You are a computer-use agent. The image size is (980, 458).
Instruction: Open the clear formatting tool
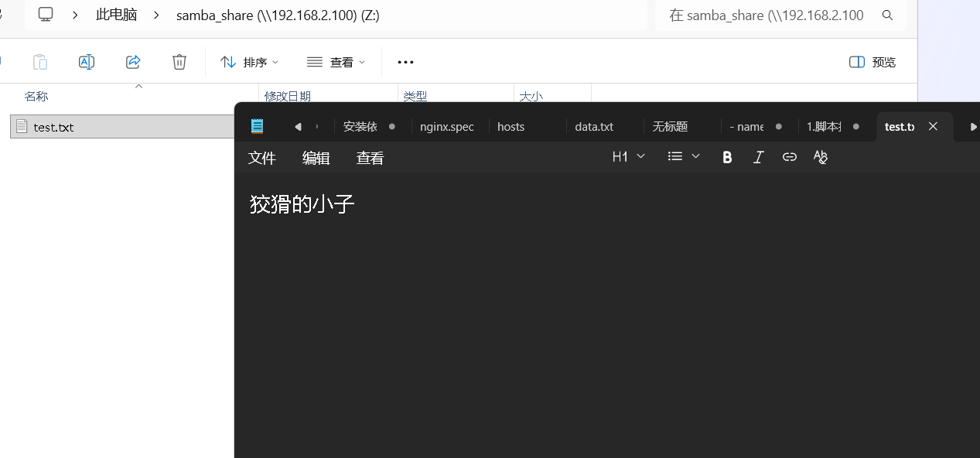tap(820, 156)
